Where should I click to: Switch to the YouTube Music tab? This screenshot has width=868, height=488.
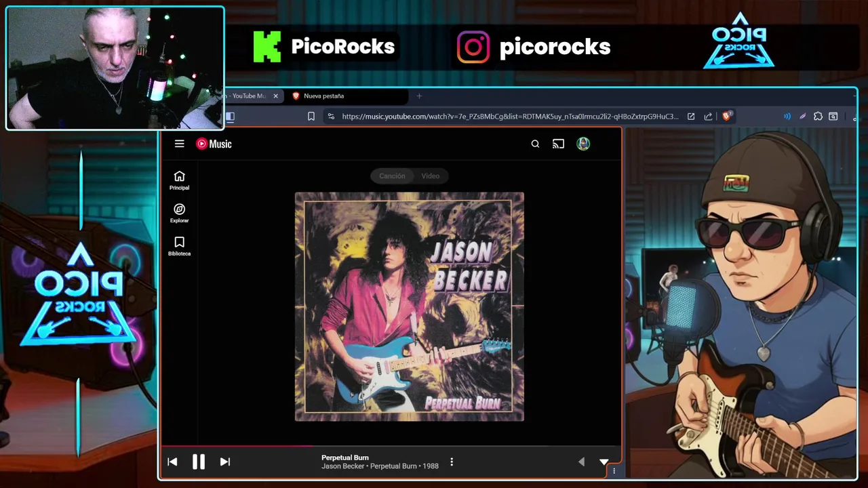[248, 96]
